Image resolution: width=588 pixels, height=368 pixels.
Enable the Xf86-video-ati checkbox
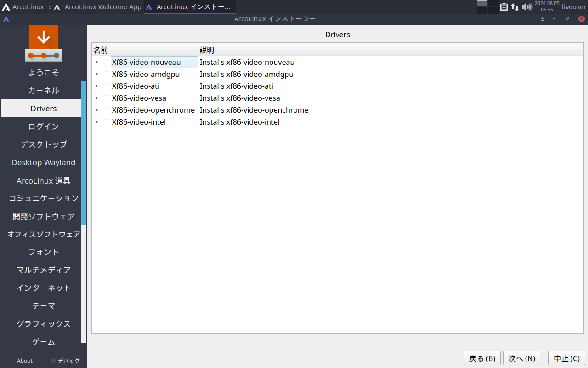pyautogui.click(x=106, y=86)
